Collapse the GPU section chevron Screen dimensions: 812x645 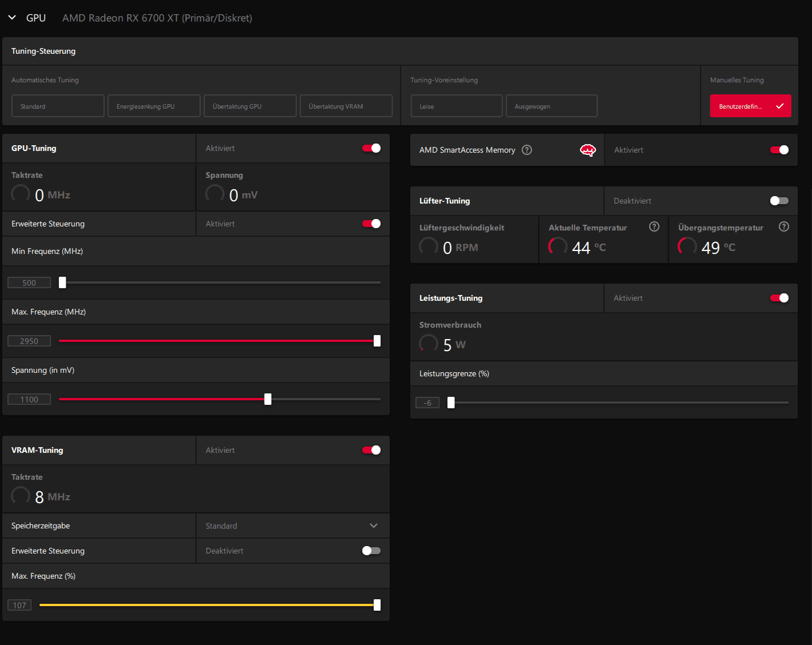click(x=12, y=18)
